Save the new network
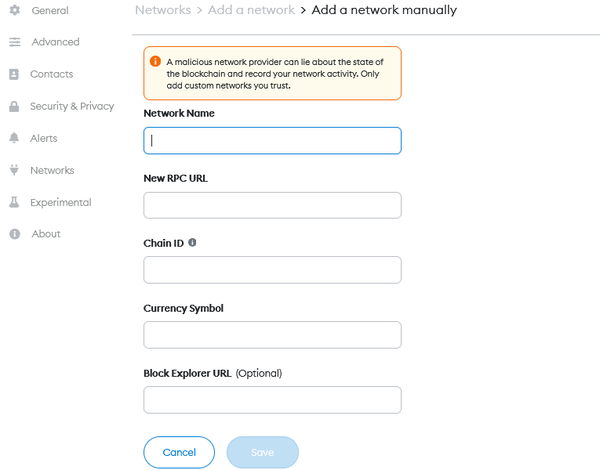This screenshot has width=600, height=470. (x=262, y=452)
